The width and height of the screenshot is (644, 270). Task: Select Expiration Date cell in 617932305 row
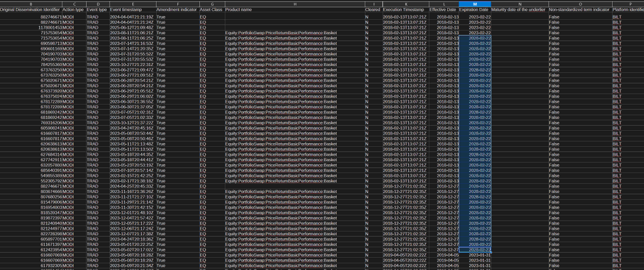point(475,265)
